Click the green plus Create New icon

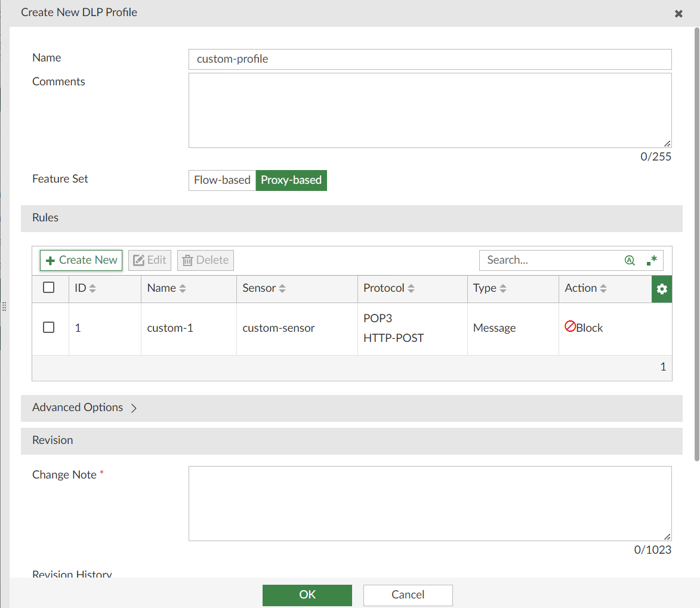(x=50, y=260)
